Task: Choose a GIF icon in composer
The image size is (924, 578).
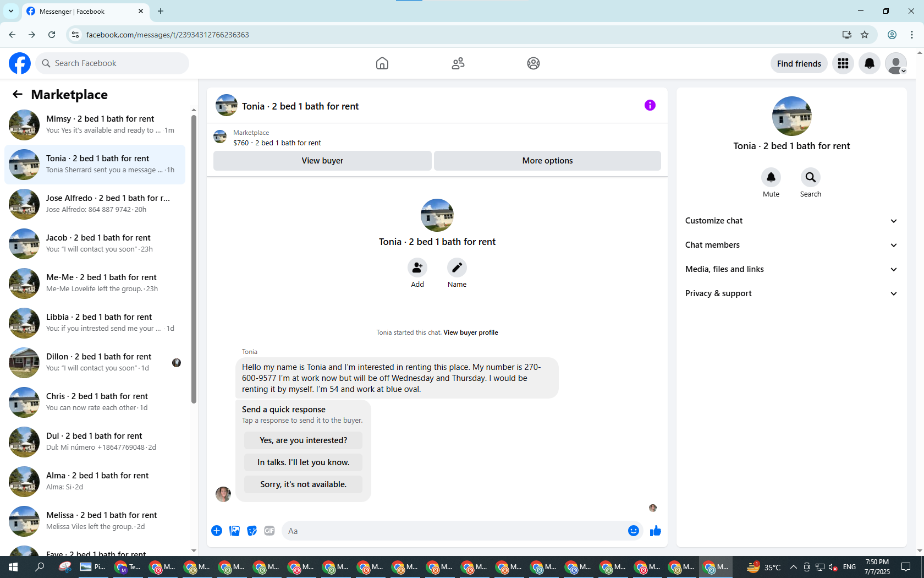Action: point(269,531)
